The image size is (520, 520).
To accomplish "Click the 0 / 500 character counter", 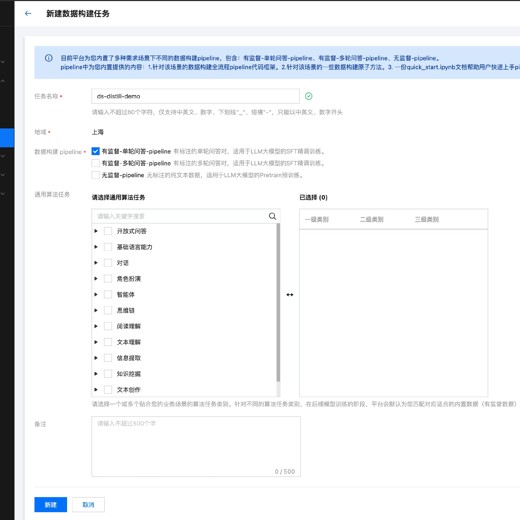I will [x=285, y=471].
